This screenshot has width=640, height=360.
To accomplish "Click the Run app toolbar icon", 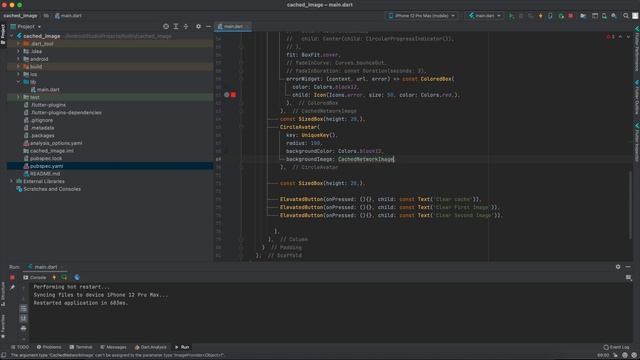I will [511, 16].
